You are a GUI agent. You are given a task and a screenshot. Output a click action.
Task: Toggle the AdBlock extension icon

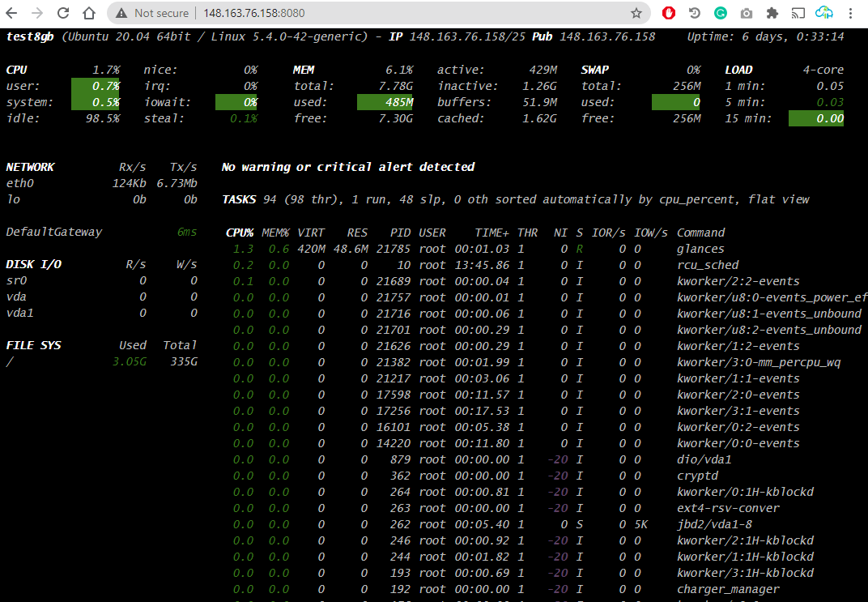[x=669, y=13]
